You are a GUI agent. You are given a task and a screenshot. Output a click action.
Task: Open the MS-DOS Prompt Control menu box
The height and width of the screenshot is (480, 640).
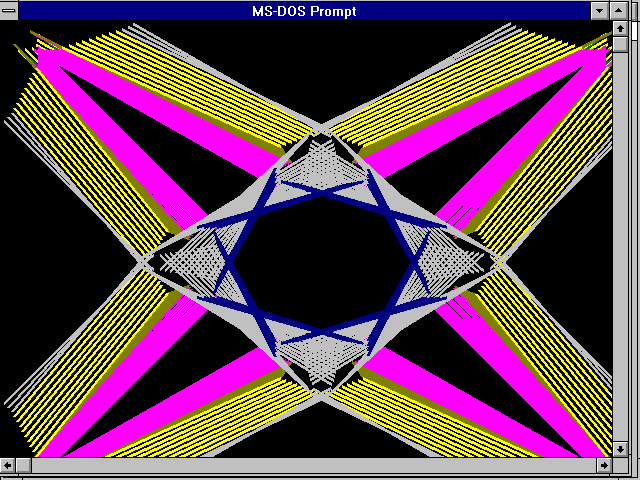[x=9, y=11]
